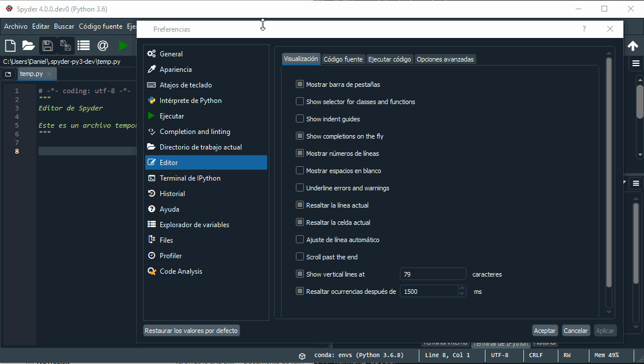Switch to Código fuente tab
Image resolution: width=644 pixels, height=364 pixels.
[343, 59]
